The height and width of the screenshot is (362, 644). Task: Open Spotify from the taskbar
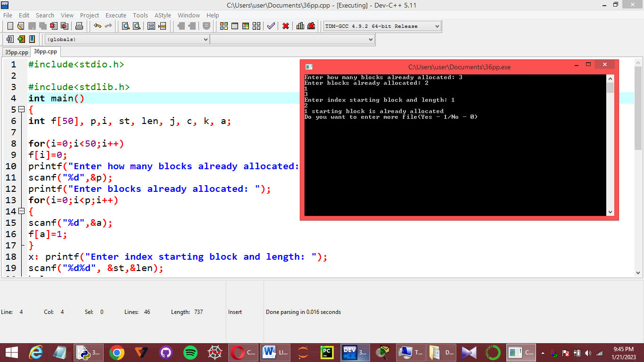point(190,353)
